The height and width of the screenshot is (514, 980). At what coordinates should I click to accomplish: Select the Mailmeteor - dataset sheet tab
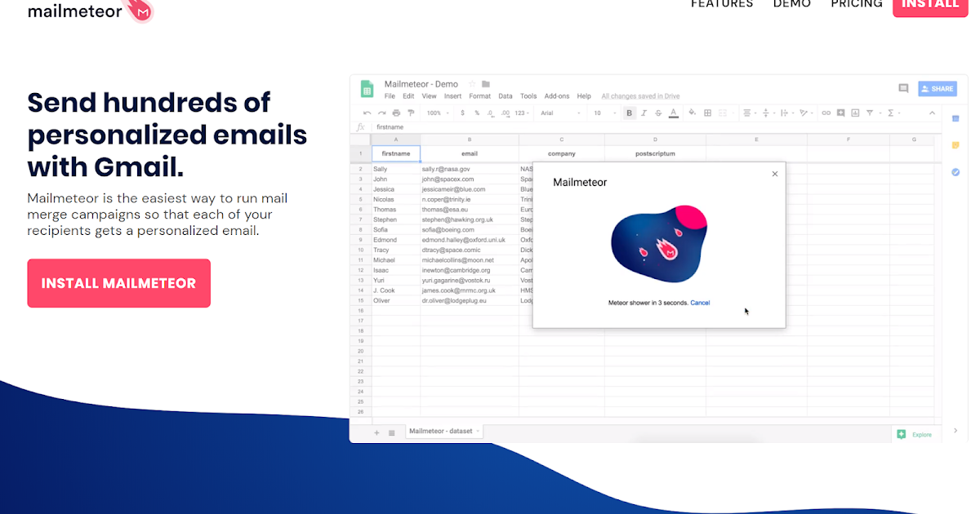tap(444, 432)
